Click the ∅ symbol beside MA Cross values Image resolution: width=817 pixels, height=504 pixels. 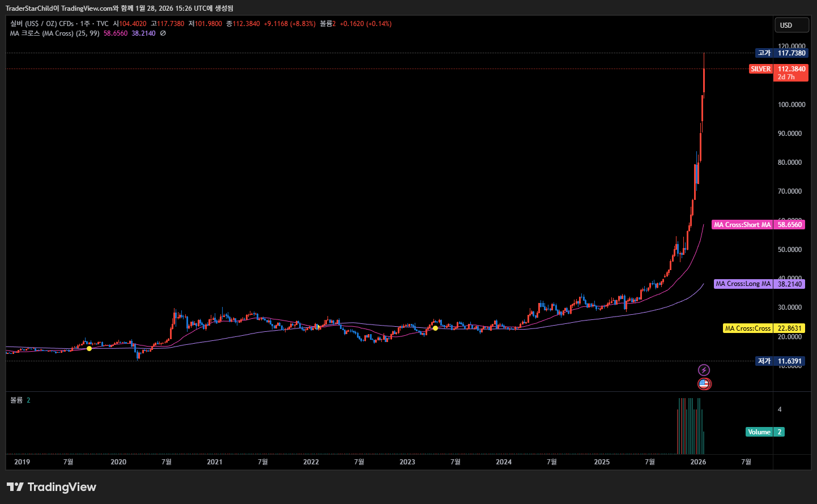pos(163,33)
